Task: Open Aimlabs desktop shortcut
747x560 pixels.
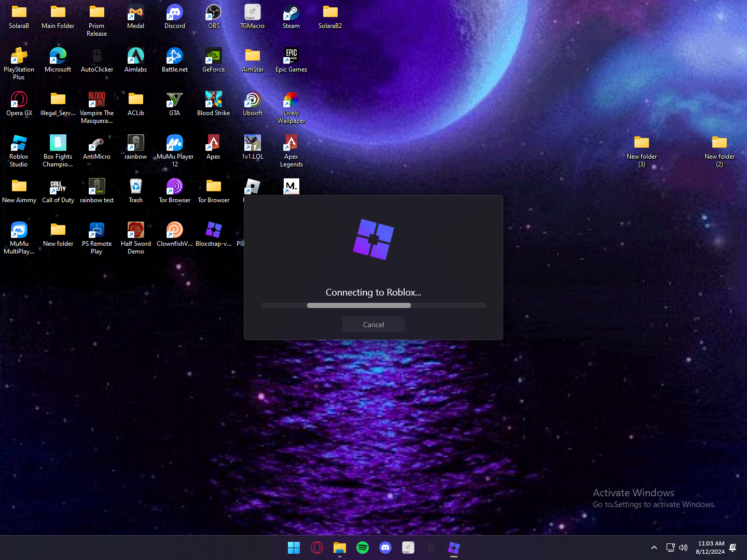Action: (136, 60)
